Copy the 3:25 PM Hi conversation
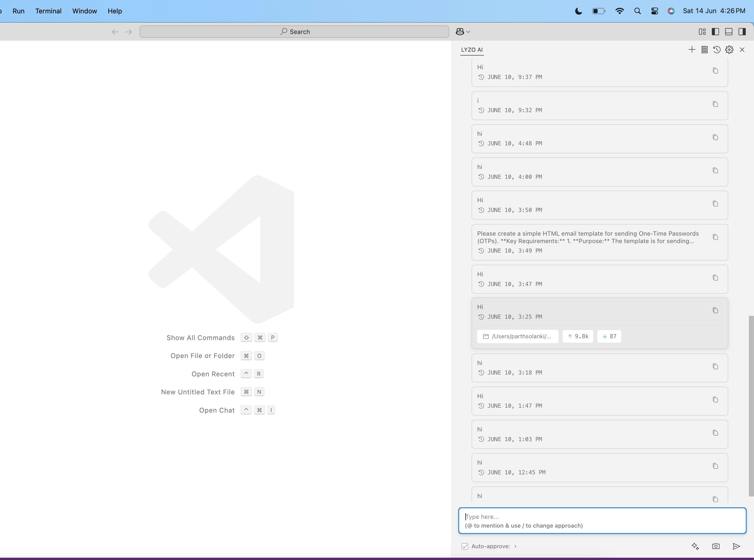 [715, 310]
